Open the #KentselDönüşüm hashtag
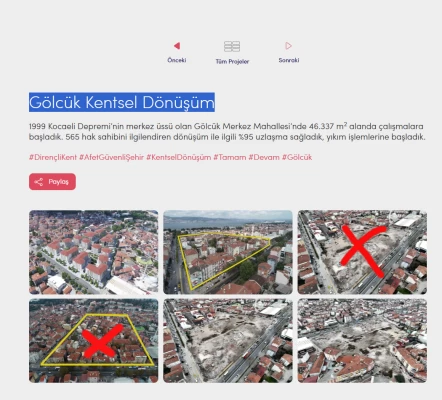 pyautogui.click(x=179, y=157)
